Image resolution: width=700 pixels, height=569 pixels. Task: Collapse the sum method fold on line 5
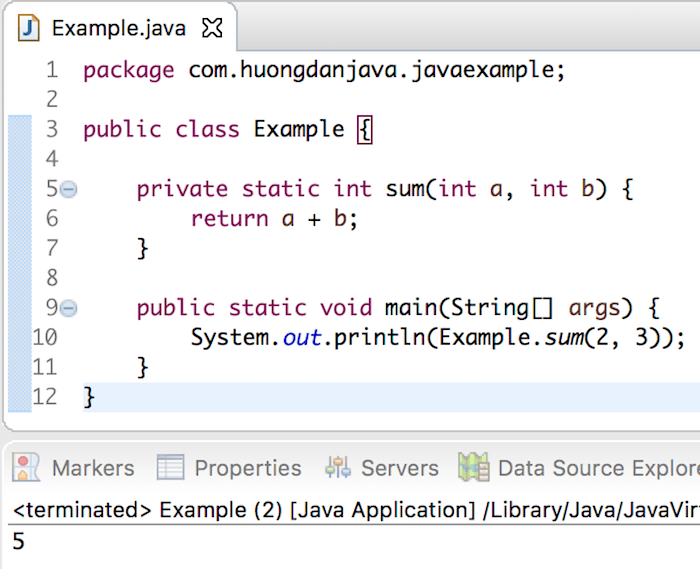pos(68,189)
